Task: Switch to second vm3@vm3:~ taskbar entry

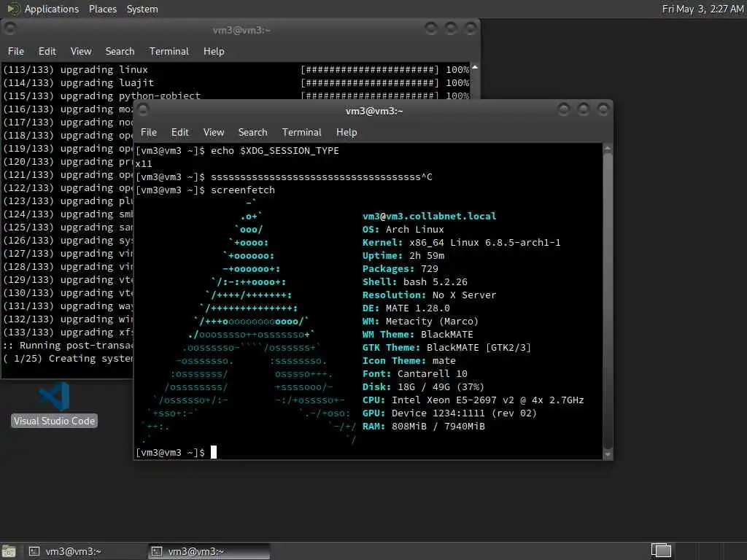Action: pyautogui.click(x=209, y=551)
